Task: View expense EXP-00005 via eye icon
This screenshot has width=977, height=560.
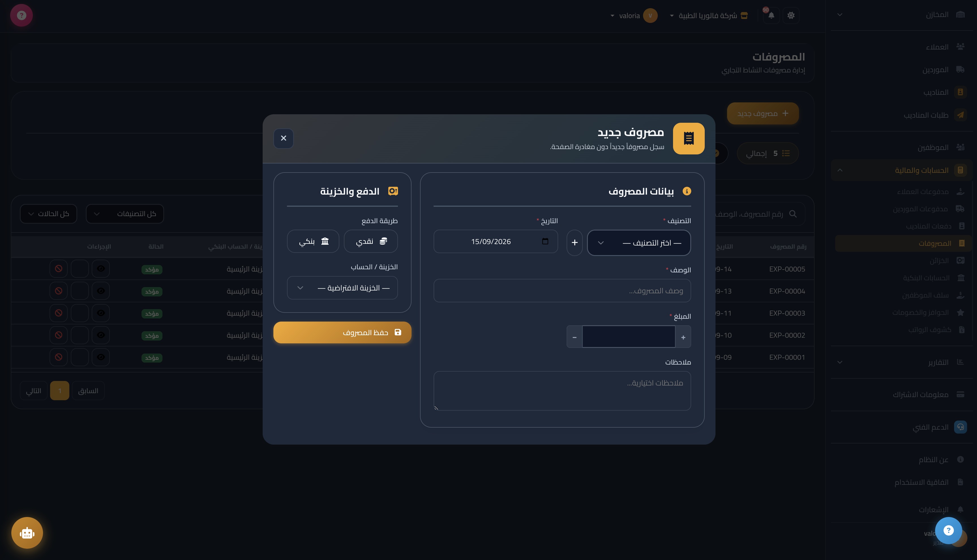Action: point(101,268)
